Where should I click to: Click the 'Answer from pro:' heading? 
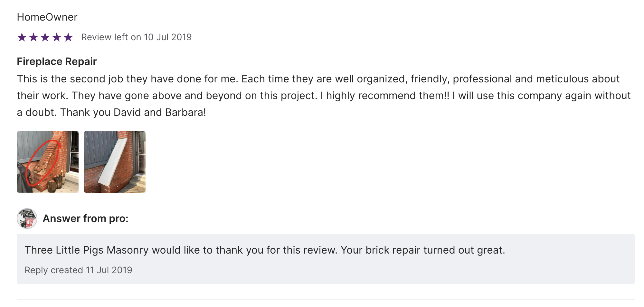click(85, 219)
